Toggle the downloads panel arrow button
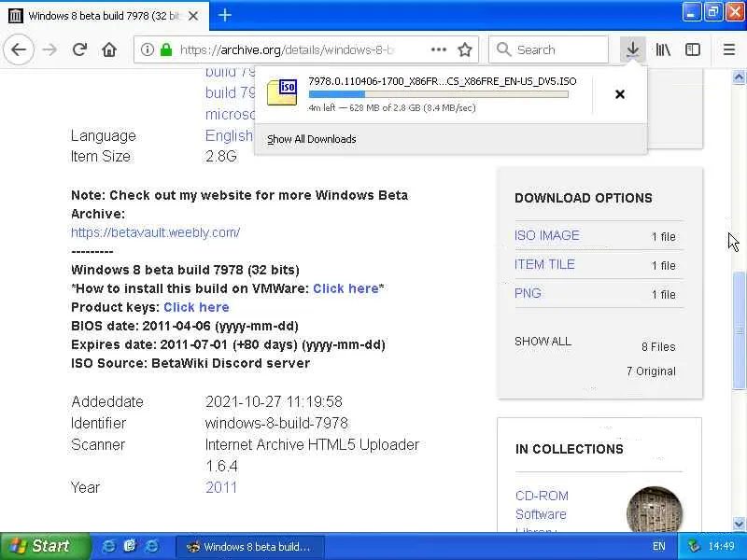 (x=633, y=49)
